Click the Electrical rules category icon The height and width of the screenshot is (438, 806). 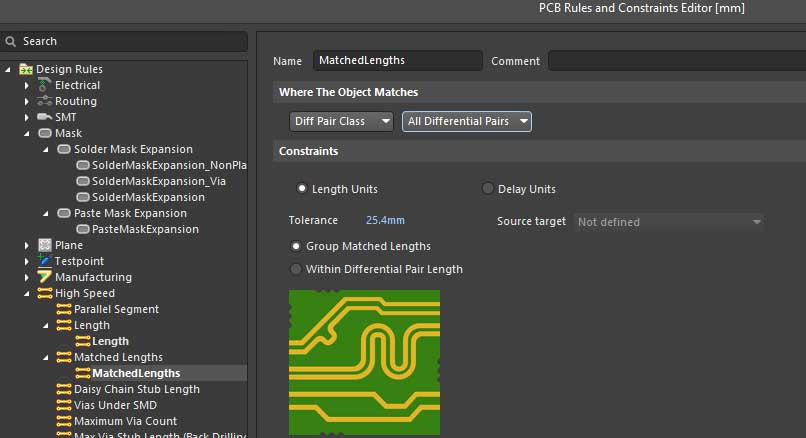click(45, 85)
